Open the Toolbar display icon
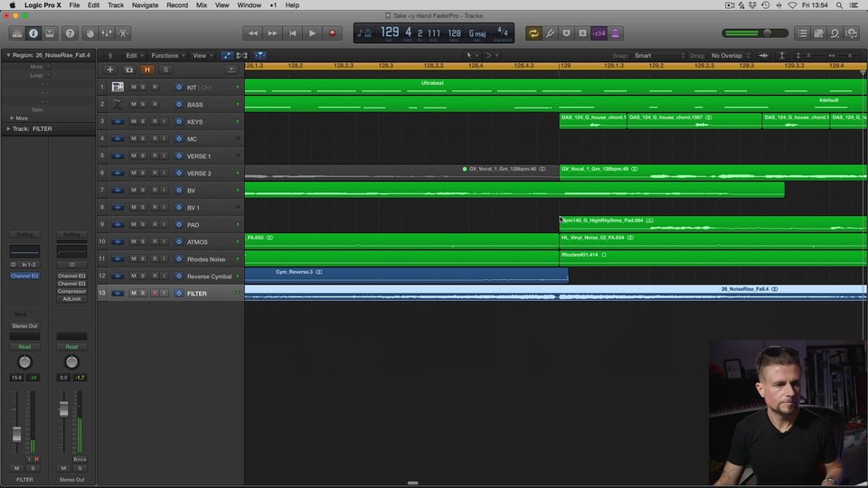Screen dimensions: 868x488 50,33
